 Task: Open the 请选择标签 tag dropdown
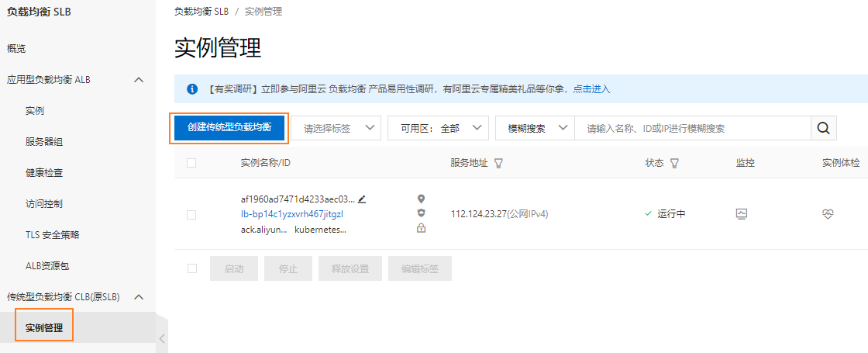336,128
